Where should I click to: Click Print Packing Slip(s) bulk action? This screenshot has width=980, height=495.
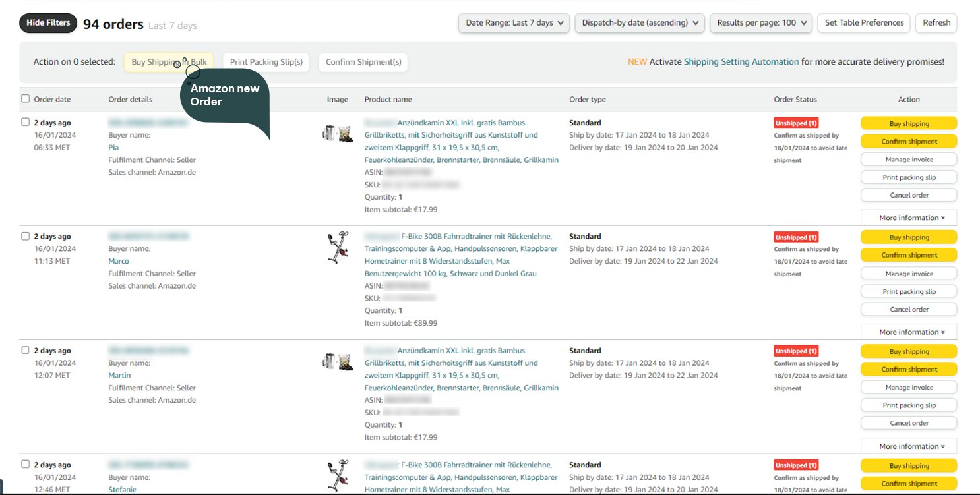click(x=266, y=62)
